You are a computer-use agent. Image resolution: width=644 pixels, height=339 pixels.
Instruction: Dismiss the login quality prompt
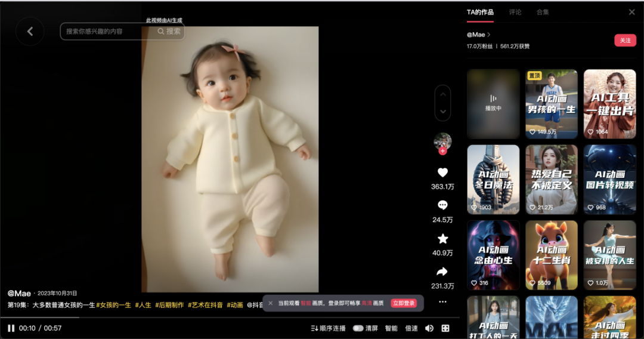pos(270,303)
